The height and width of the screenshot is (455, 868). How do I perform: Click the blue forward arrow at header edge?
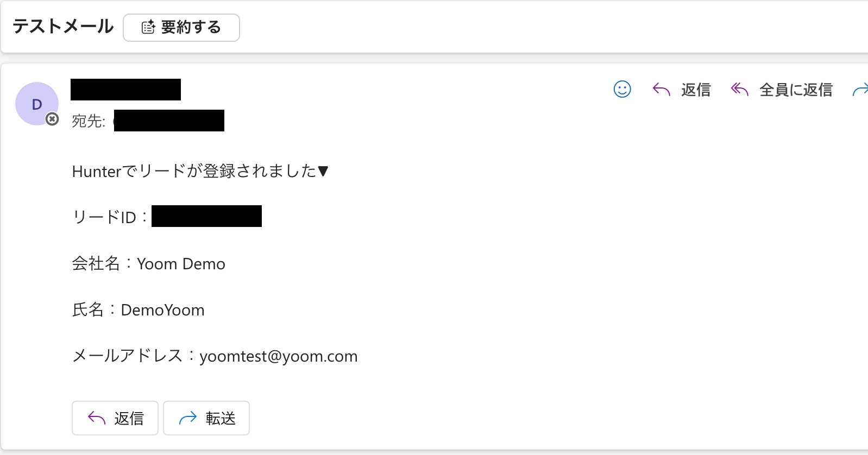[860, 90]
